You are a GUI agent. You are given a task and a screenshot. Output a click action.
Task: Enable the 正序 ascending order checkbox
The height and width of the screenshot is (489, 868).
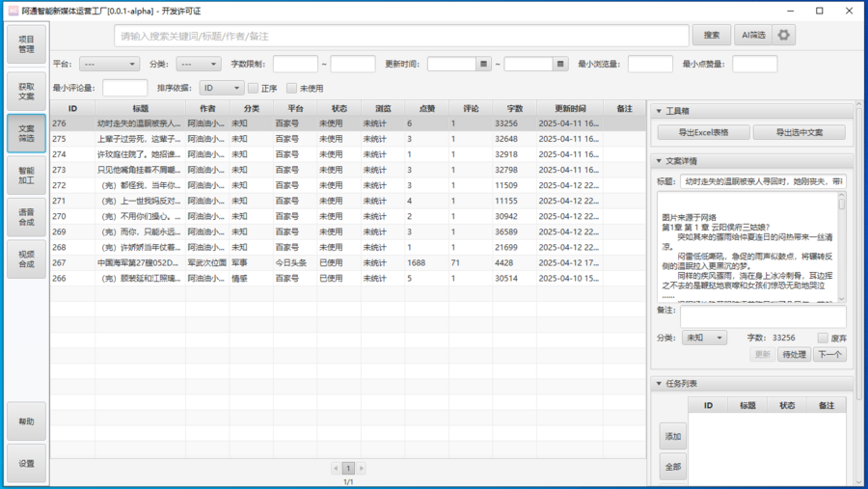click(x=253, y=88)
